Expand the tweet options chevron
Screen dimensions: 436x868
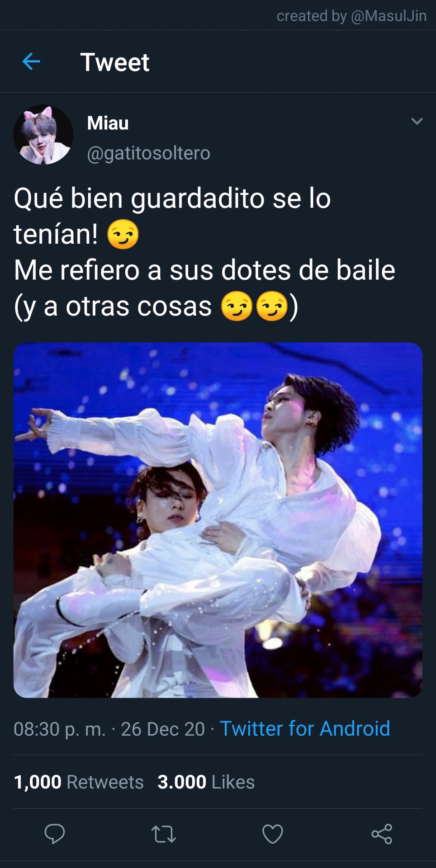coord(417,121)
